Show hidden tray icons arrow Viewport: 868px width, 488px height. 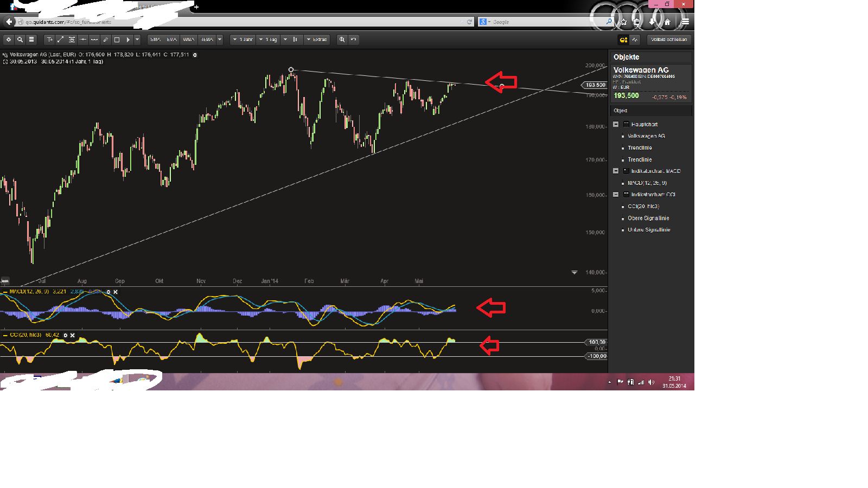609,382
